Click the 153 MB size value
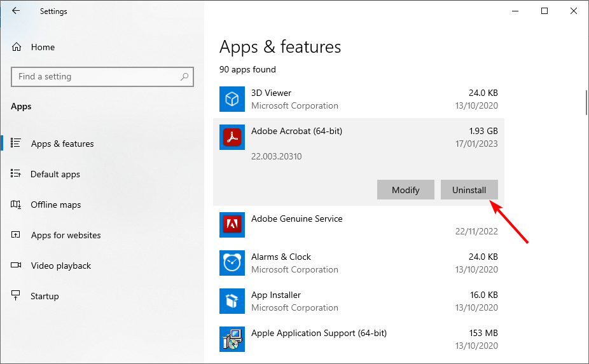This screenshot has height=364, width=589. [483, 334]
